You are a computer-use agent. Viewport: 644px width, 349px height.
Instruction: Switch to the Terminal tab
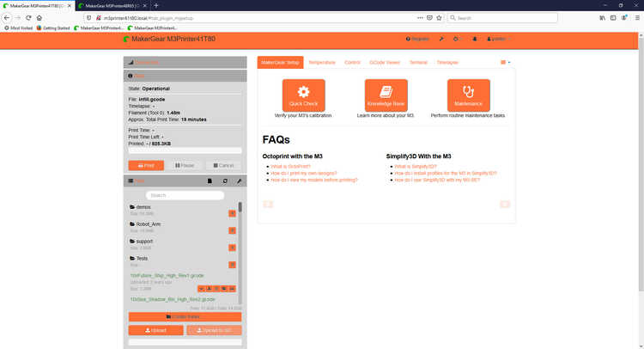(x=418, y=63)
